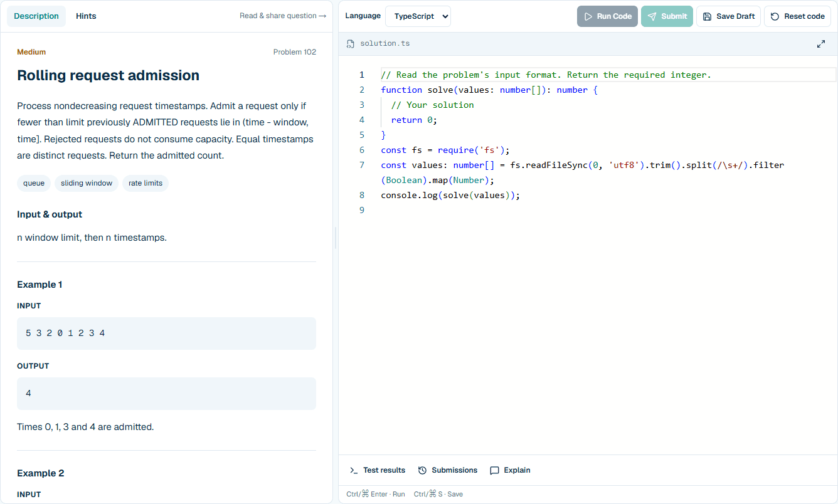Expand editor with the fullscreen arrows icon
Image resolution: width=838 pixels, height=504 pixels.
pyautogui.click(x=821, y=44)
